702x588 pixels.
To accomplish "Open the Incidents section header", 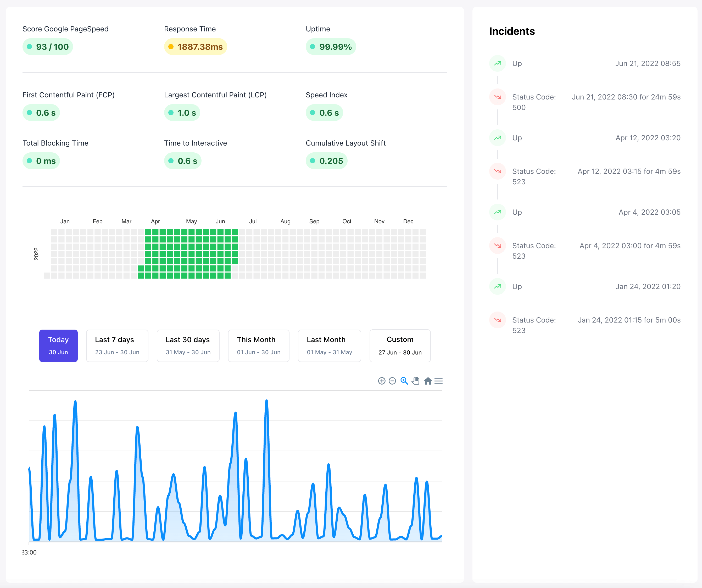I will pos(512,31).
